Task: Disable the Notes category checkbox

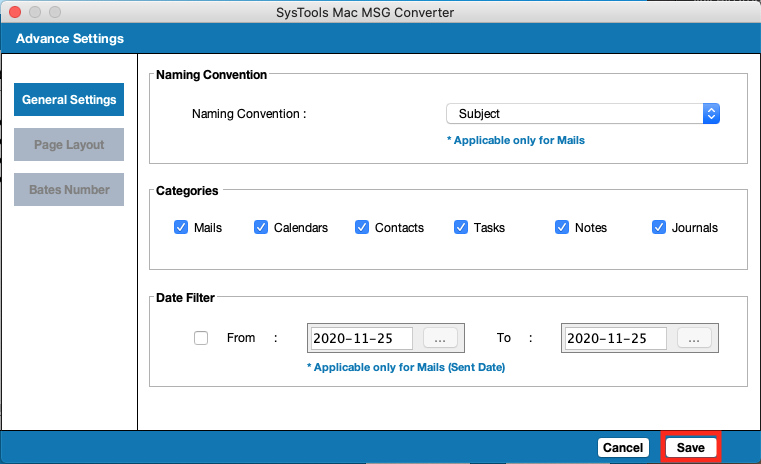Action: point(562,227)
